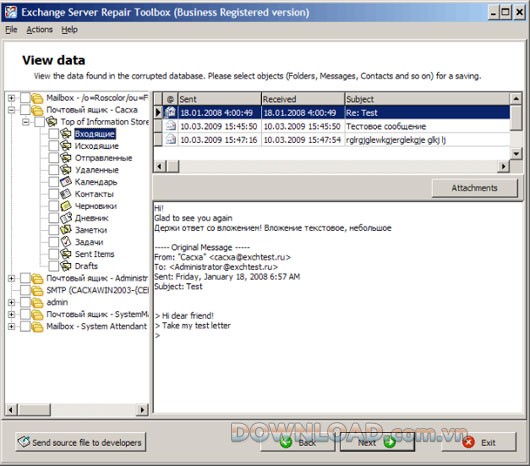
Task: Click the Отправленные folder icon
Action: click(66, 158)
